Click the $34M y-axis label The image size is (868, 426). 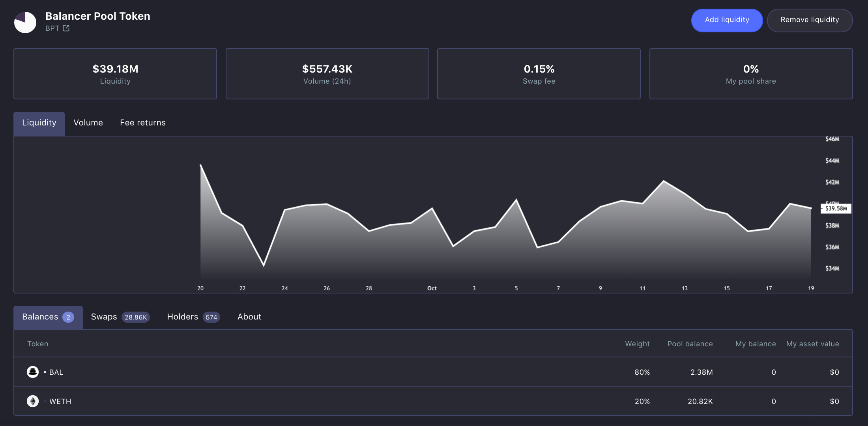(832, 268)
